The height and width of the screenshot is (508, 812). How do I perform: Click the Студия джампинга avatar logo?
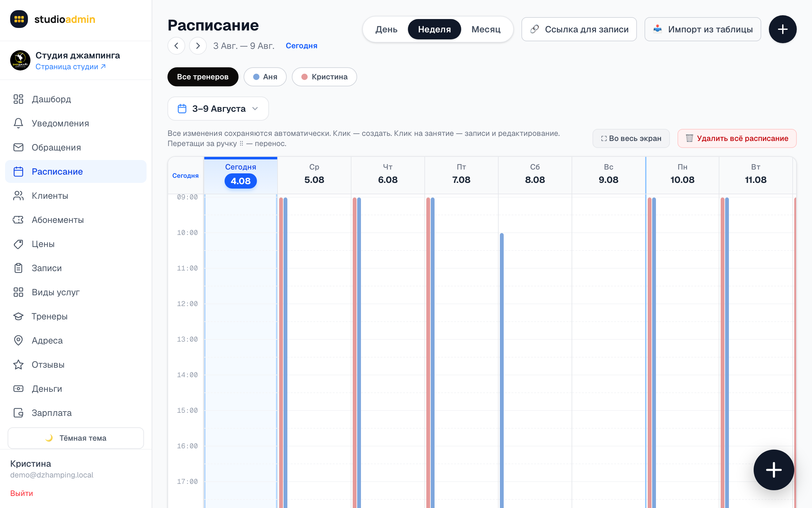click(20, 60)
